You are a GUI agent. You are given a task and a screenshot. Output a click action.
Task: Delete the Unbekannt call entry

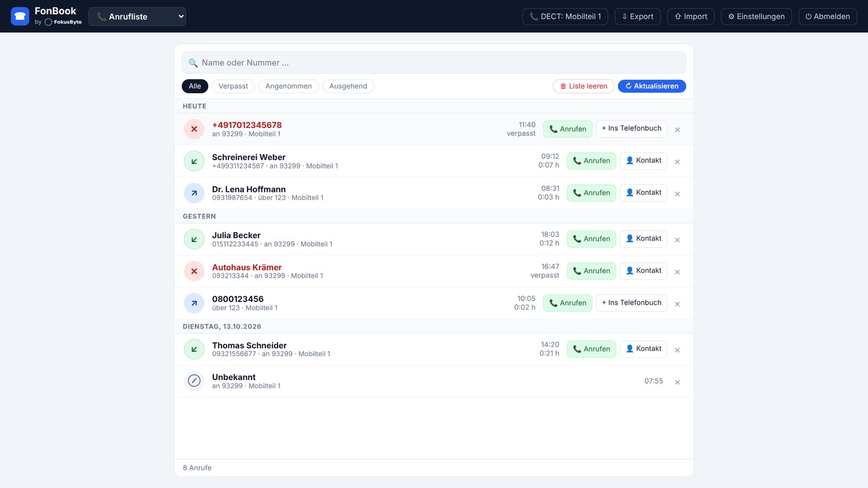click(677, 382)
